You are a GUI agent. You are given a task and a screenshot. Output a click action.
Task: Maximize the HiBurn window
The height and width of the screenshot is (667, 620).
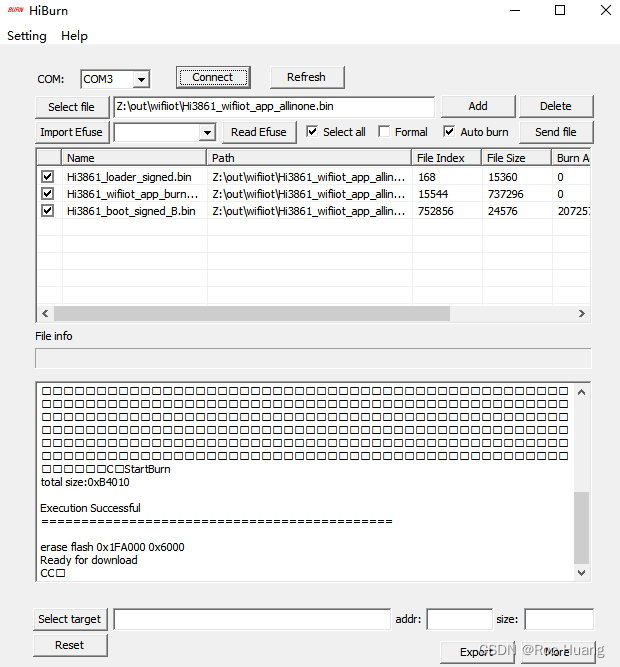click(x=560, y=10)
